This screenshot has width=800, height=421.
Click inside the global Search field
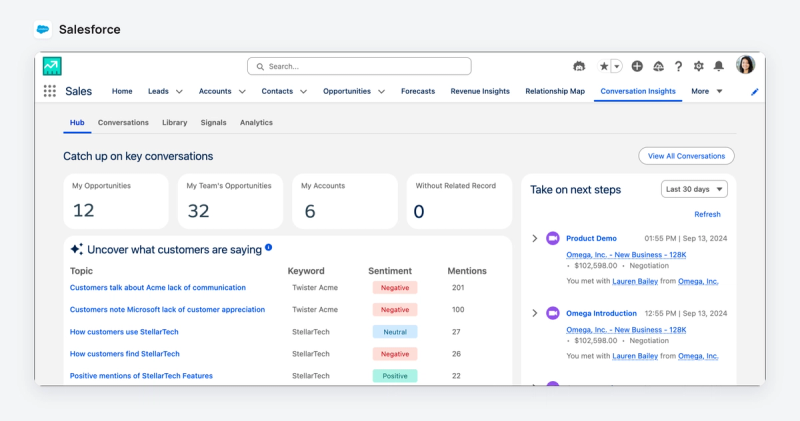point(359,66)
